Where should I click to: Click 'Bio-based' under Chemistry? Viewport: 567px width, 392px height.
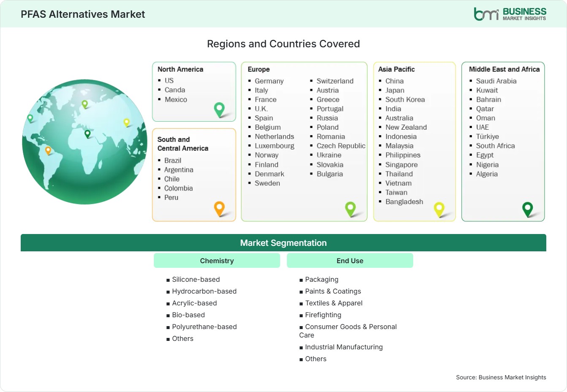click(x=188, y=315)
